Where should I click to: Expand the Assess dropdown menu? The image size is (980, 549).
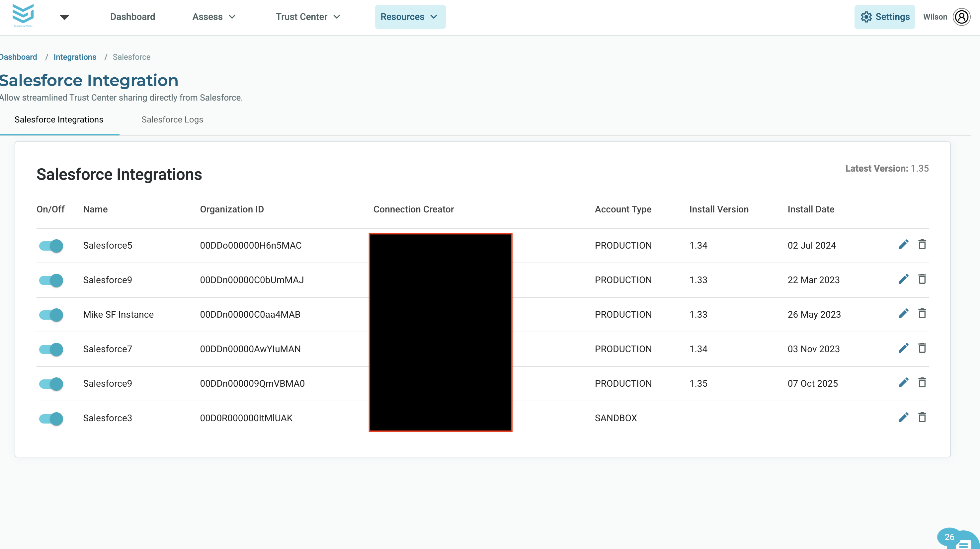pos(214,17)
